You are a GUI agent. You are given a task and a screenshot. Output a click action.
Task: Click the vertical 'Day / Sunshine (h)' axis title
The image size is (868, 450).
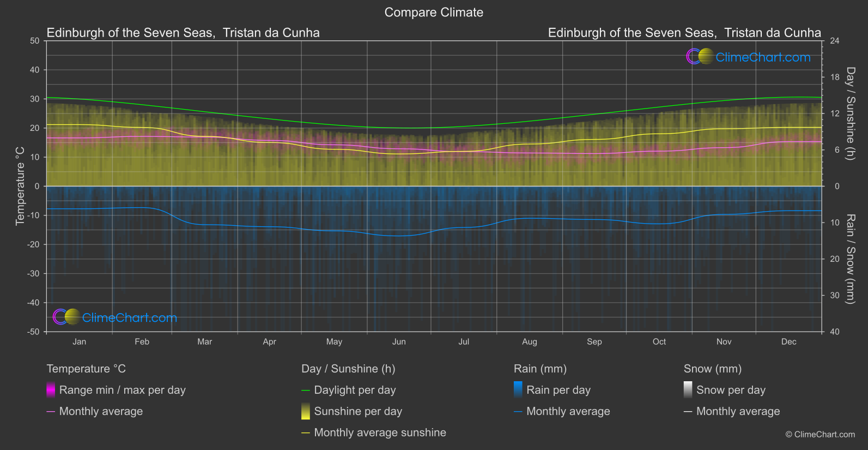tap(850, 113)
